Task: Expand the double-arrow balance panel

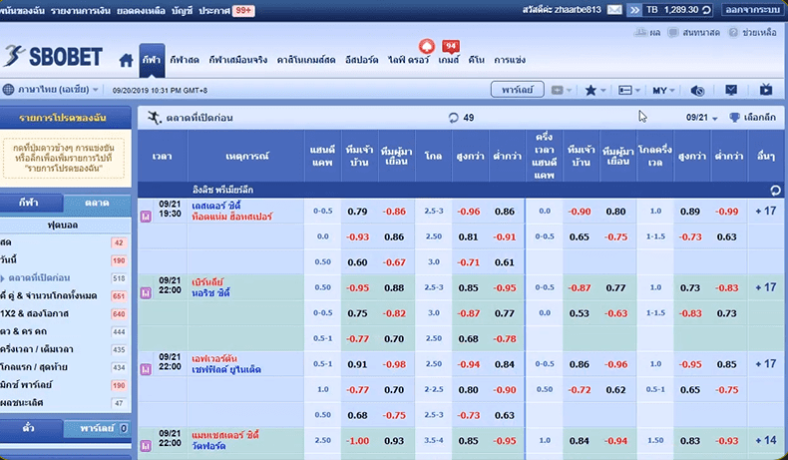Action: (634, 10)
